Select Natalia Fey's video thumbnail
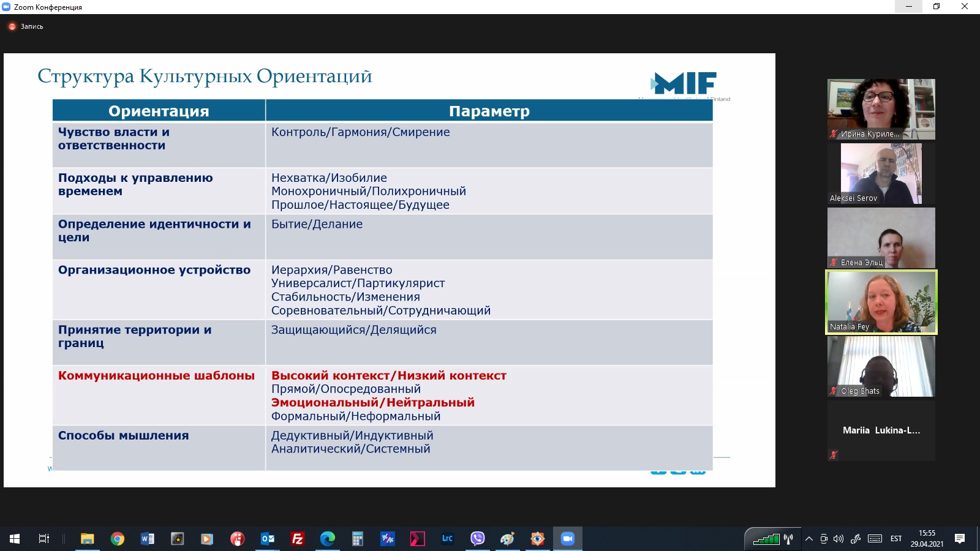Viewport: 980px width, 551px height. point(881,302)
